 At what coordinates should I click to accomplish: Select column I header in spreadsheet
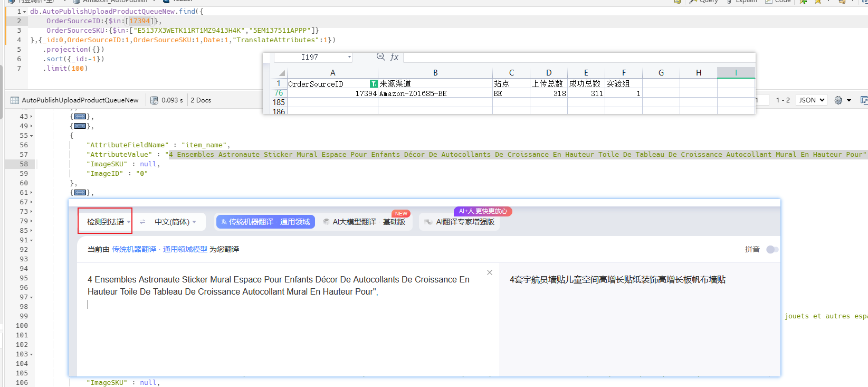(x=736, y=73)
